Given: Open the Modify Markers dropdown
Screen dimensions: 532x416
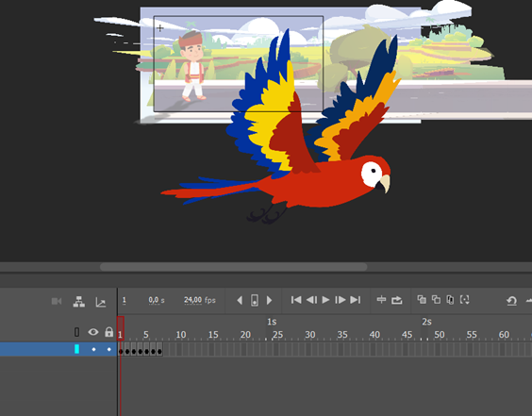Looking at the screenshot, I should (465, 300).
